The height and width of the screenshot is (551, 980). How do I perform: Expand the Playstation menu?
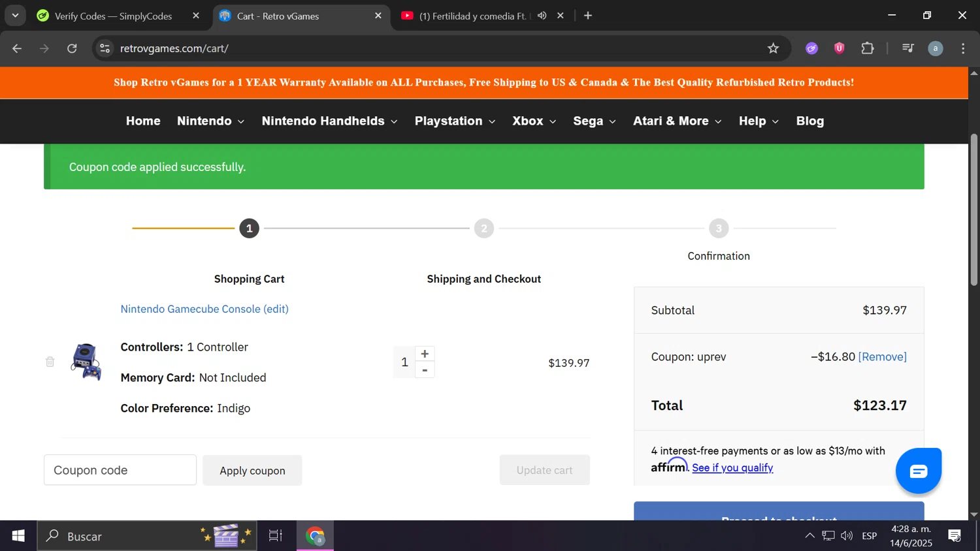pos(455,121)
